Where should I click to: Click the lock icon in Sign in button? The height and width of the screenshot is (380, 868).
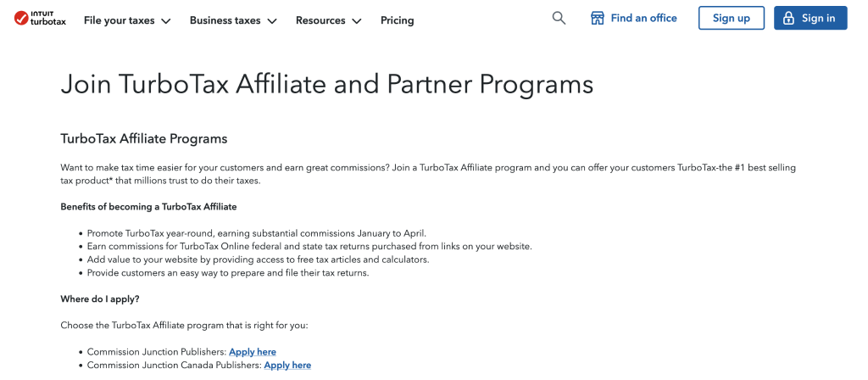[x=790, y=19]
